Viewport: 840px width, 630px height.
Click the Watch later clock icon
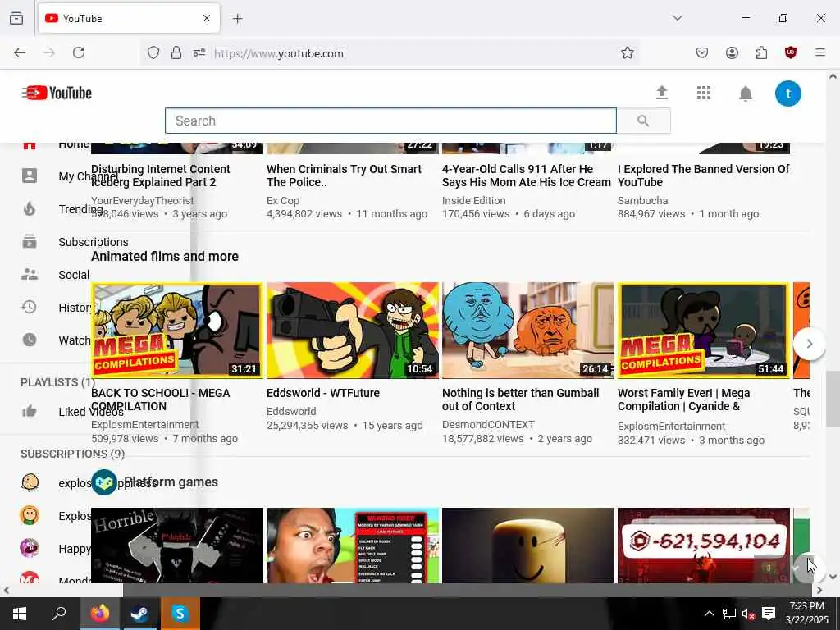pyautogui.click(x=30, y=340)
